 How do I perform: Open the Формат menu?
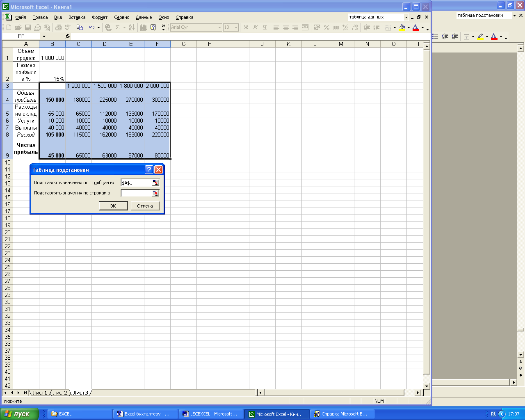pyautogui.click(x=100, y=17)
